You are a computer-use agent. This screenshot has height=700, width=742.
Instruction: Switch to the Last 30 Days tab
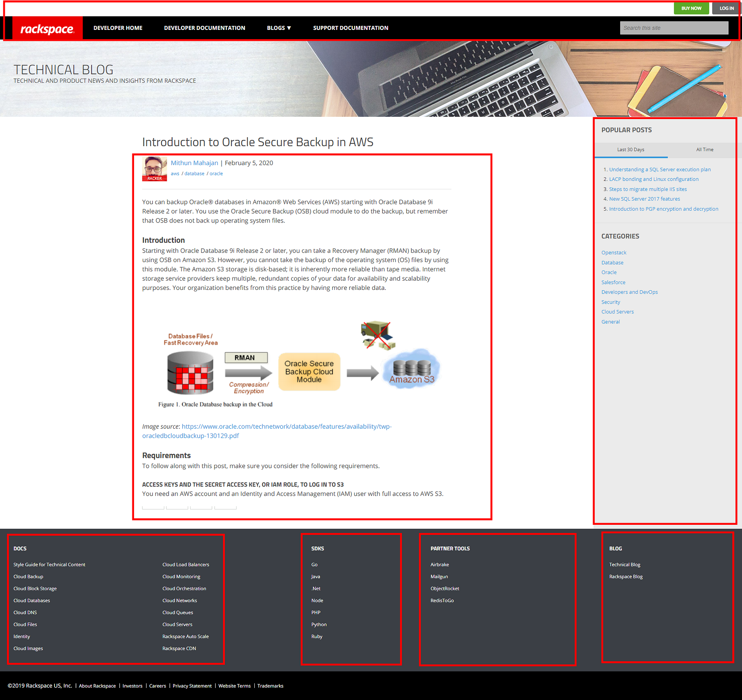tap(631, 150)
